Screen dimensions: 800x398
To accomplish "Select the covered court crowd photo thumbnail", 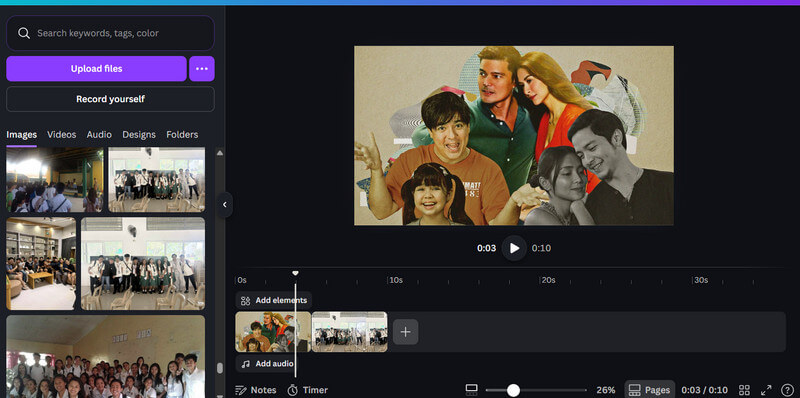I will (x=55, y=180).
